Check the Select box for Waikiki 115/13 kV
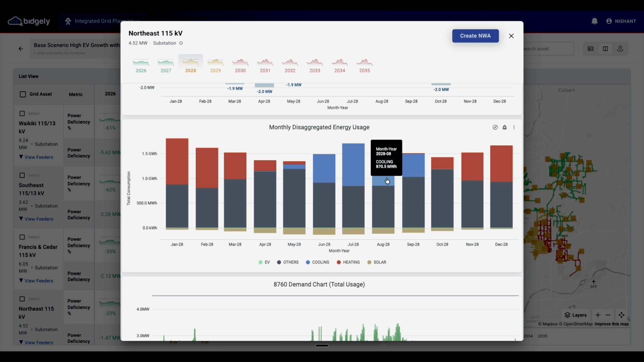Viewport: 644px width, 362px height. (22, 113)
